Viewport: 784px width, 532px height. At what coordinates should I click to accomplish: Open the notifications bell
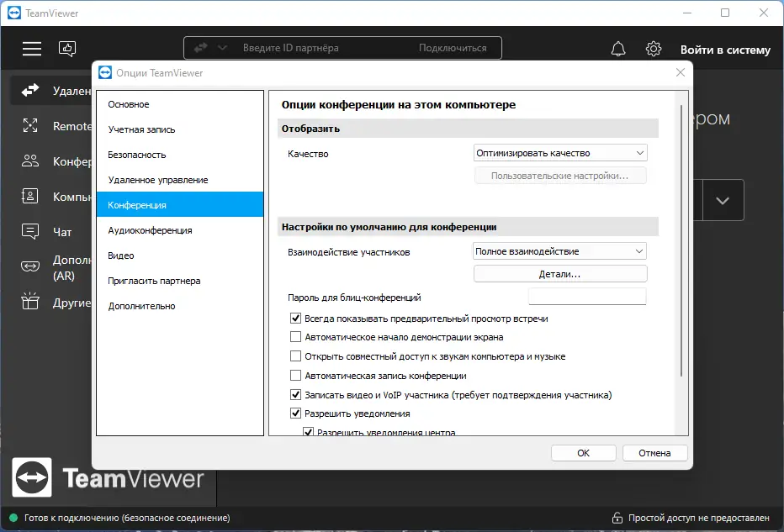(x=618, y=49)
